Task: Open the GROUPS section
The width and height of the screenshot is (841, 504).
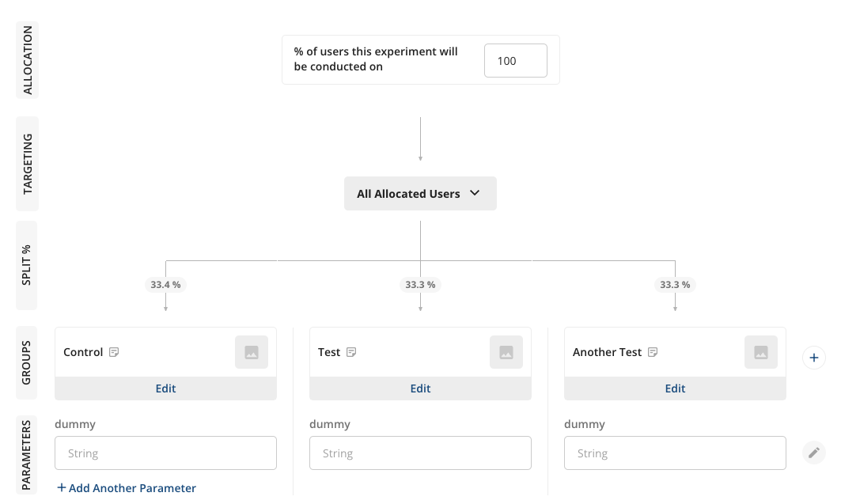Action: pos(27,362)
